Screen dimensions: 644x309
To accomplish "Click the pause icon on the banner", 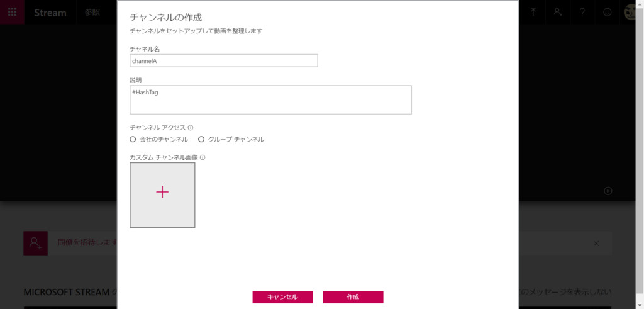I will [x=608, y=191].
